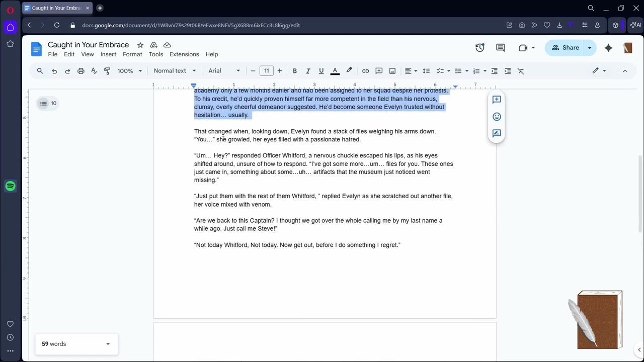Image resolution: width=644 pixels, height=362 pixels.
Task: Print the document using printer icon
Action: click(80, 71)
